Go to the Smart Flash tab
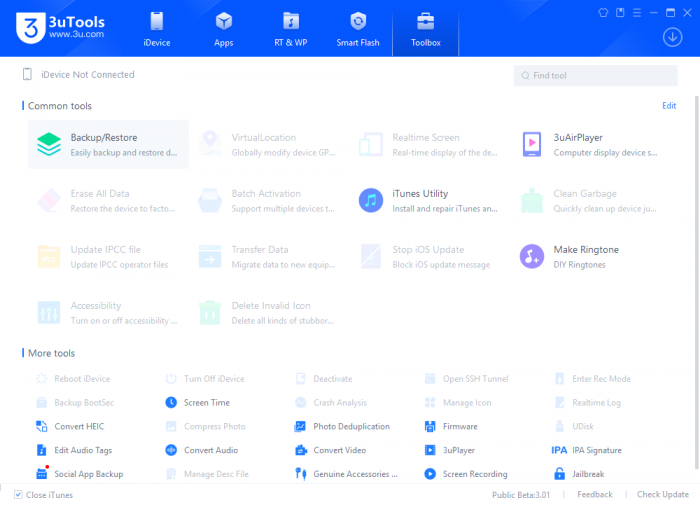The height and width of the screenshot is (505, 700). [358, 29]
